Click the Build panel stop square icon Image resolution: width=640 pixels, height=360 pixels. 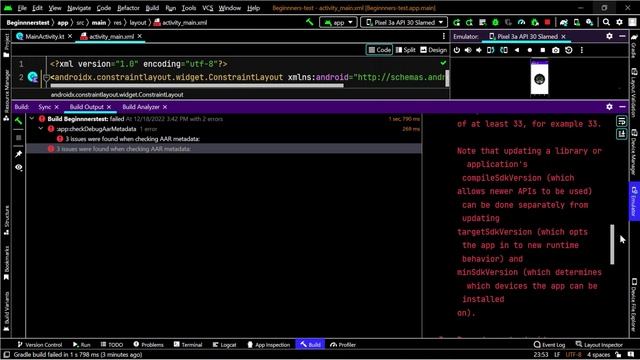click(18, 138)
